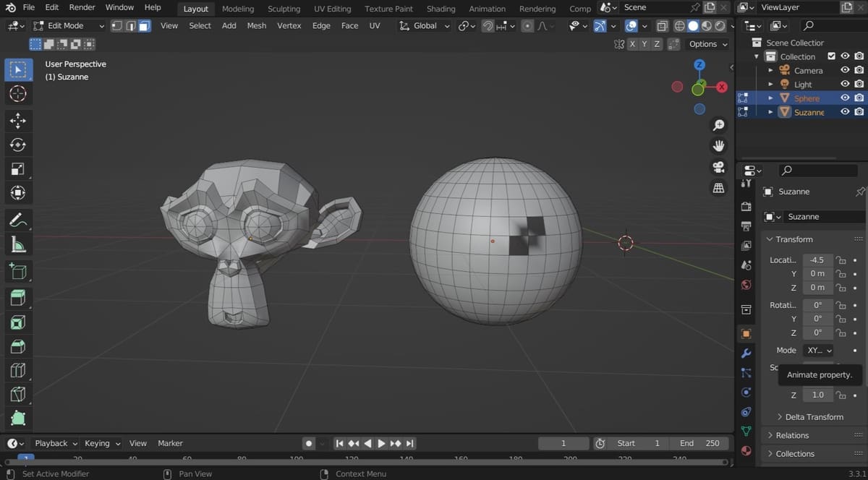Hide Sphere in viewport eye icon

[x=844, y=98]
